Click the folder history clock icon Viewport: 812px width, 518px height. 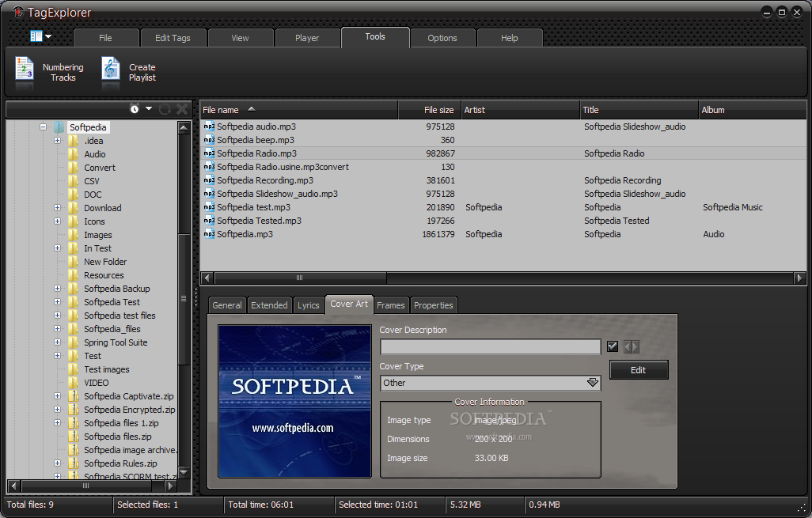(x=135, y=108)
